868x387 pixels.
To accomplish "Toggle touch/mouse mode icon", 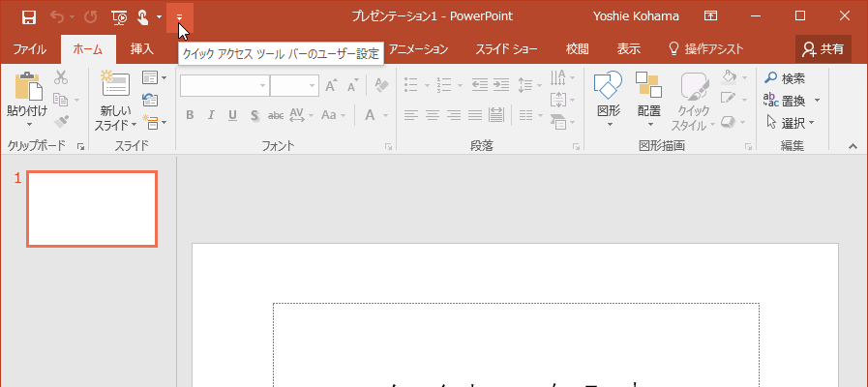I will pos(143,17).
